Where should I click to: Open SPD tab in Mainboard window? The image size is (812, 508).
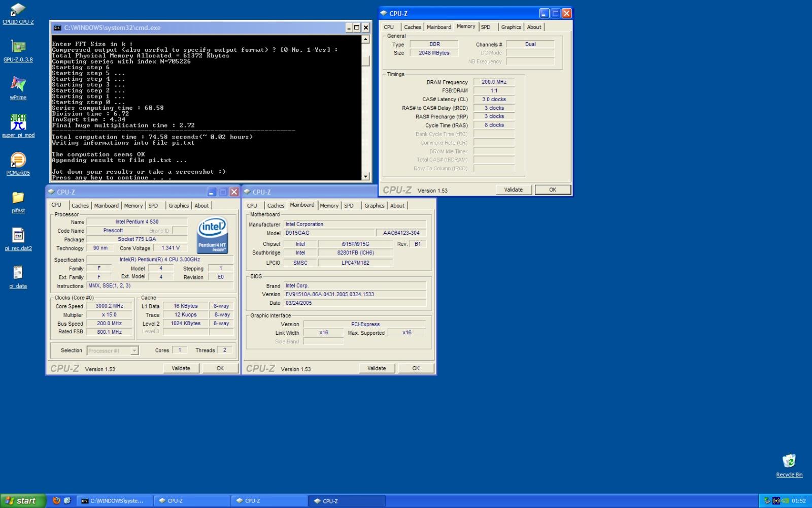[x=349, y=206]
